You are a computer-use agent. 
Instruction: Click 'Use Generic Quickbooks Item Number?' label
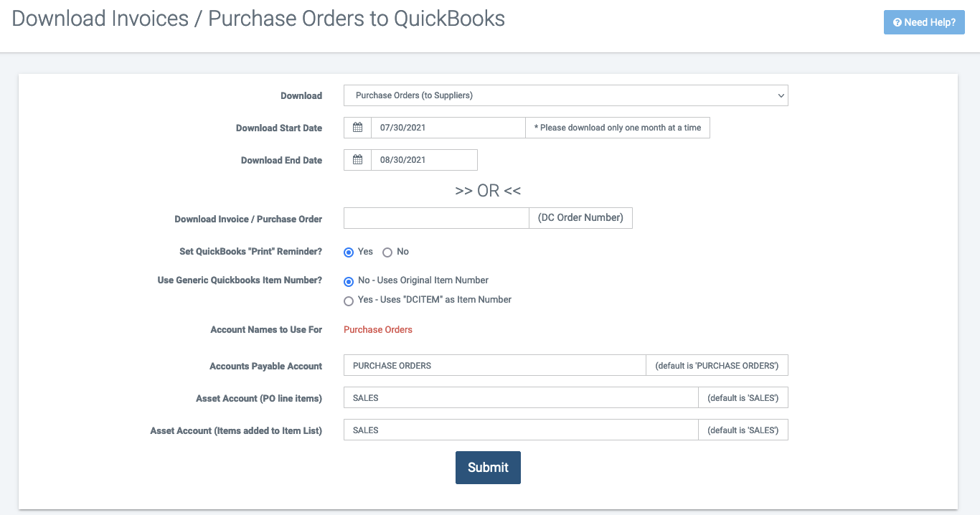click(x=240, y=280)
